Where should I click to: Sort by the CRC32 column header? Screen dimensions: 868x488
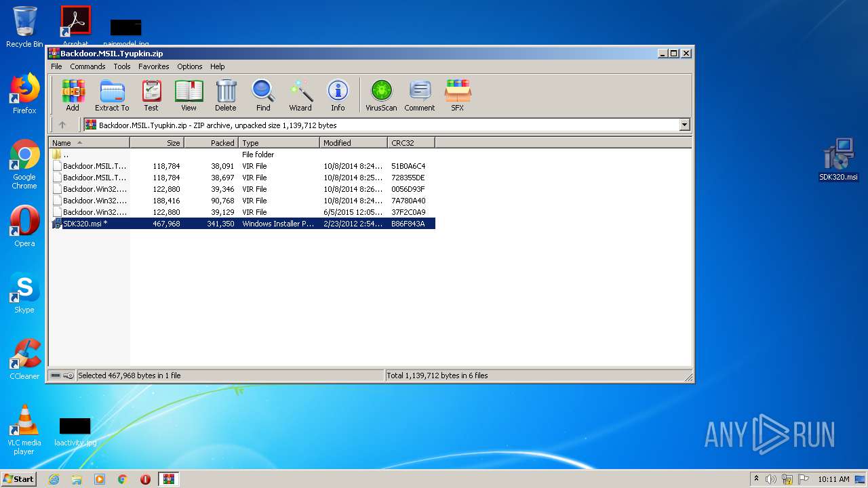point(411,142)
